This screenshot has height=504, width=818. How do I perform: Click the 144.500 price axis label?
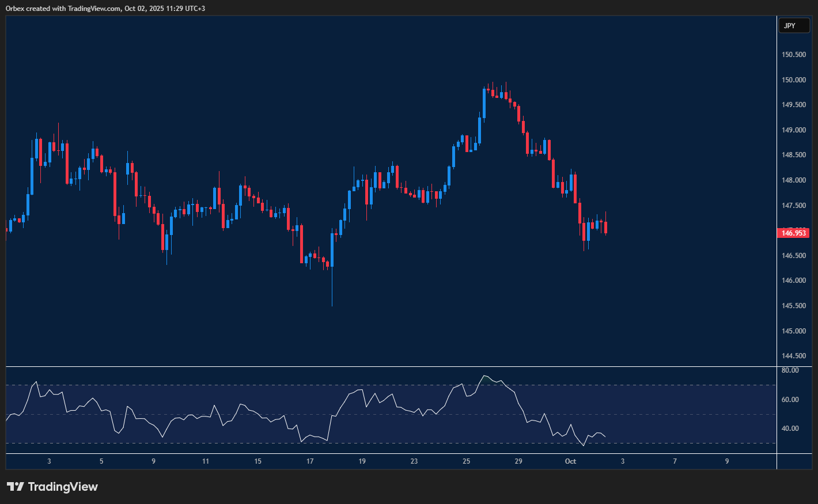(793, 356)
